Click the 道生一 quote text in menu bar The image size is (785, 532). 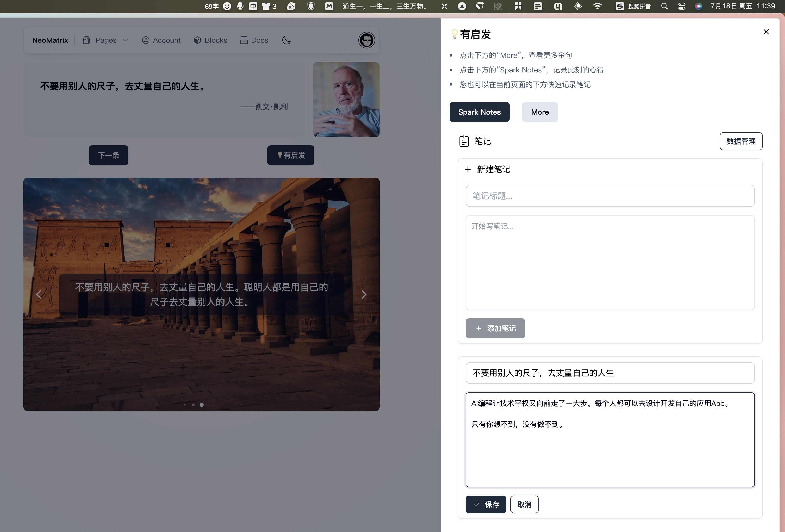tap(385, 6)
